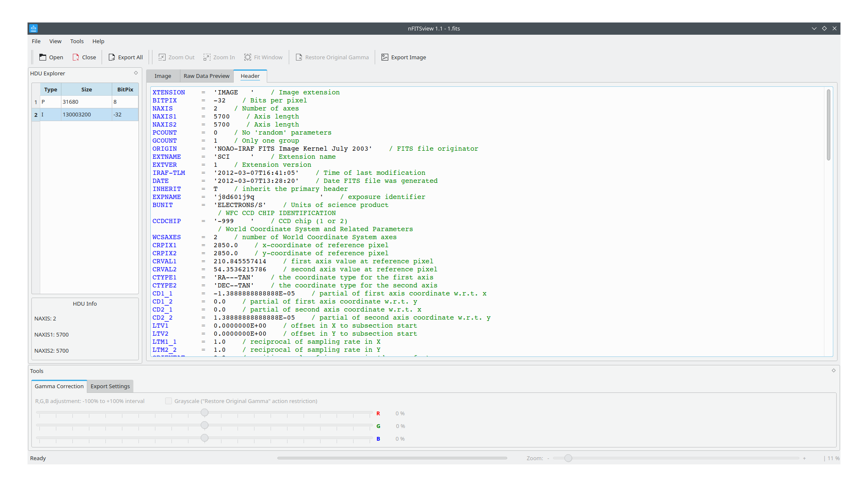Select HDU 2 in the explorer table
Viewport: 868px width, 497px height.
click(x=85, y=114)
